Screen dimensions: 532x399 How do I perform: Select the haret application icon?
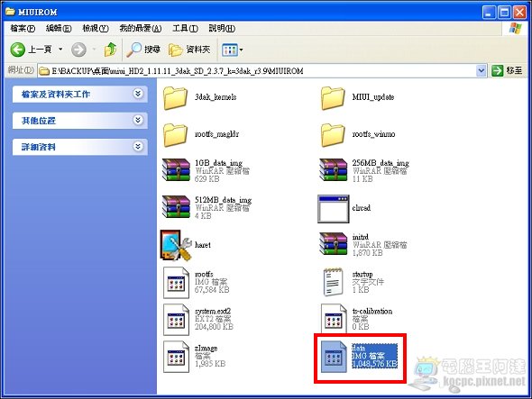[176, 245]
